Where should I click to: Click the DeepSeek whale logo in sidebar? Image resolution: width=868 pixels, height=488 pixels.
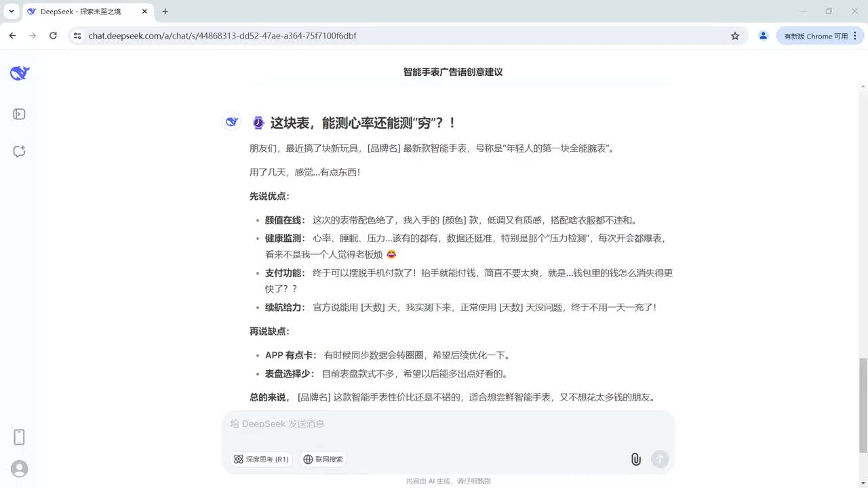(20, 73)
